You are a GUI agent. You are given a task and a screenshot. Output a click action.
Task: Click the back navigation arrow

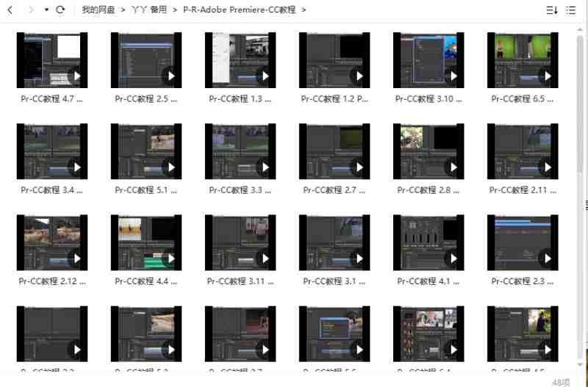click(x=10, y=10)
